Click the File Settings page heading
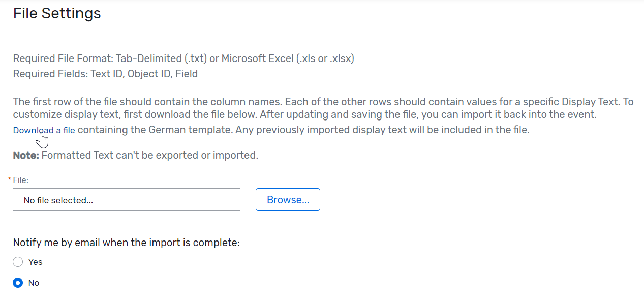 [56, 13]
